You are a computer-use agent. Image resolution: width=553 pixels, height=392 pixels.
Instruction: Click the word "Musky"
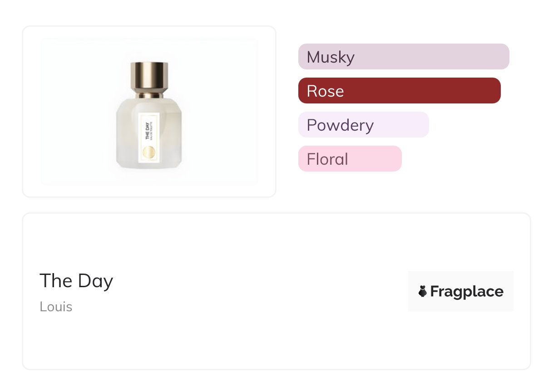[x=331, y=57]
